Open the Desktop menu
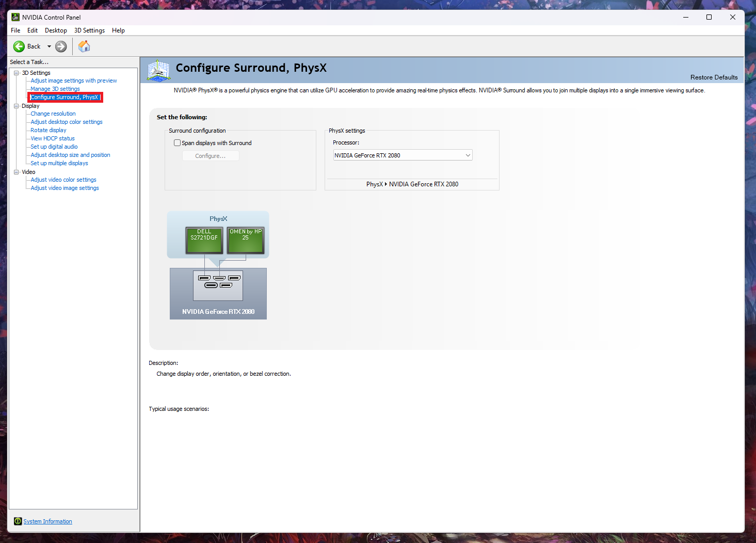Viewport: 756px width, 543px height. point(56,30)
